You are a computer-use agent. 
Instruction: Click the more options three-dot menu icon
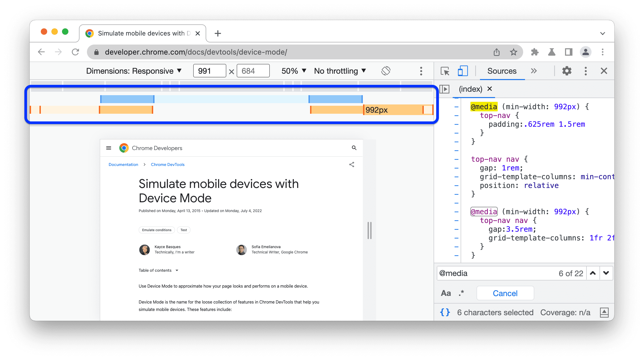(421, 71)
